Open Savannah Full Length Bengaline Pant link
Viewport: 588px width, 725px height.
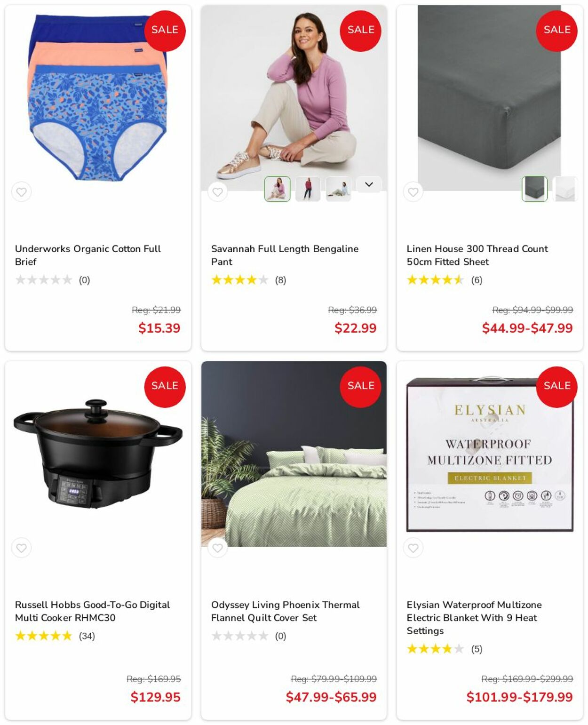pos(285,255)
